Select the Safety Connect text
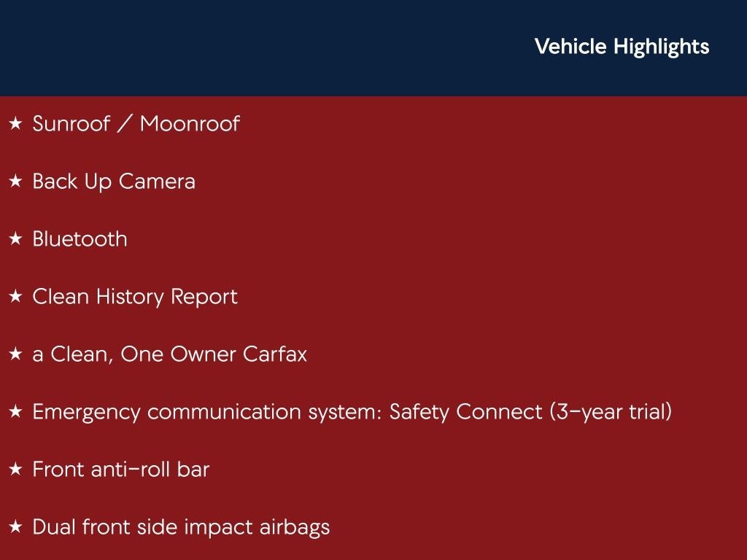 (x=466, y=412)
